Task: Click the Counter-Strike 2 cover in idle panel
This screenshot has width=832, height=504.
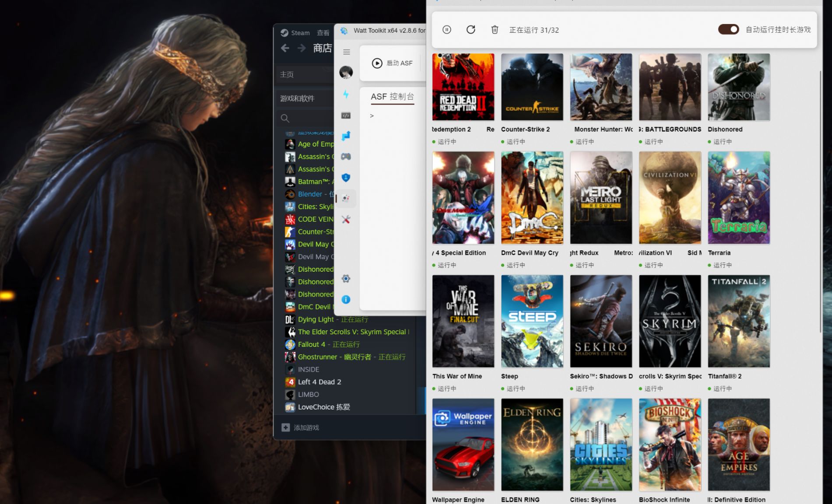Action: [532, 87]
